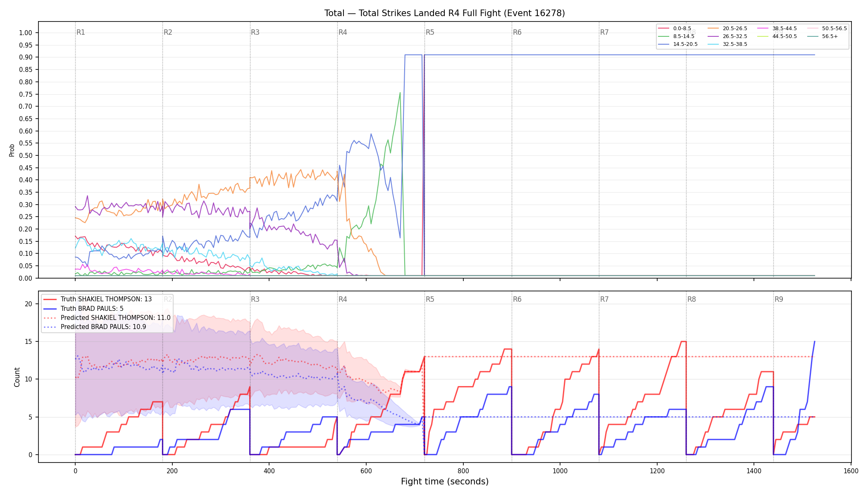Click the 15 tick on Count axis
The image size is (868, 496).
tap(29, 342)
